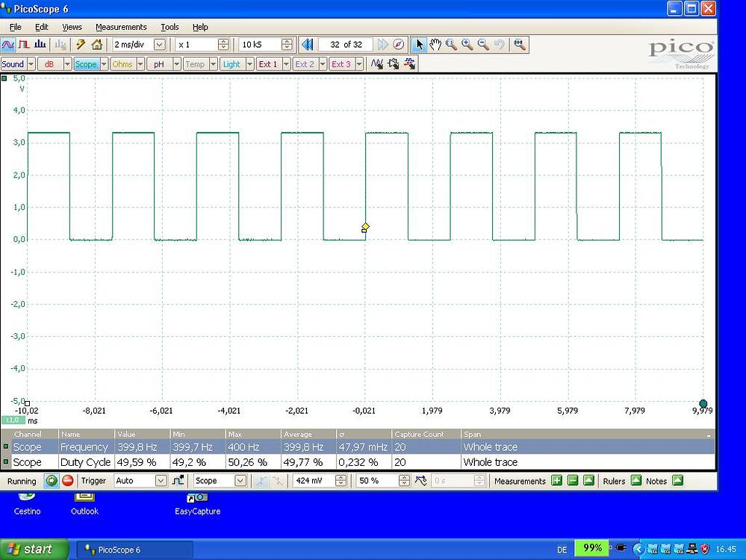Open the trigger mode Auto dropdown
The width and height of the screenshot is (746, 560).
click(161, 481)
